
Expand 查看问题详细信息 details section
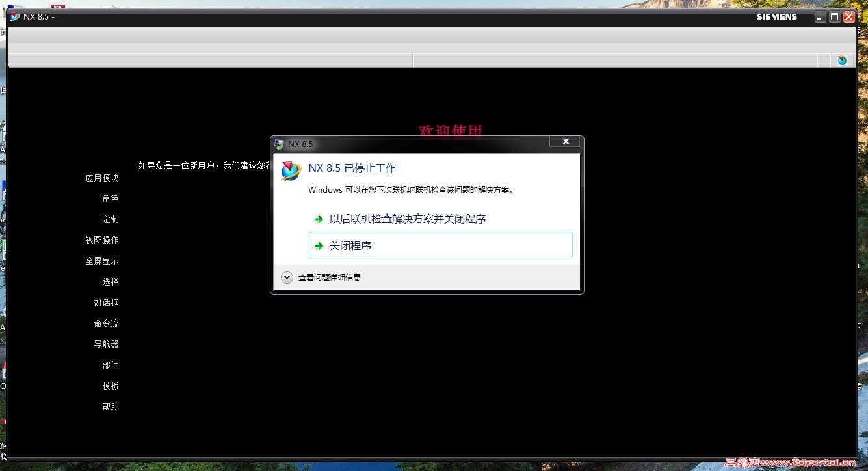(x=322, y=277)
